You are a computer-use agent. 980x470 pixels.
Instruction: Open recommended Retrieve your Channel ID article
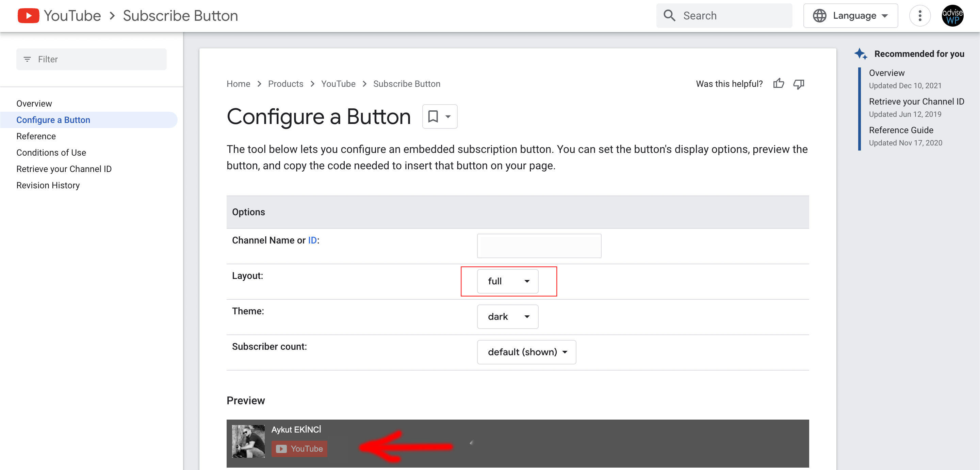coord(916,101)
